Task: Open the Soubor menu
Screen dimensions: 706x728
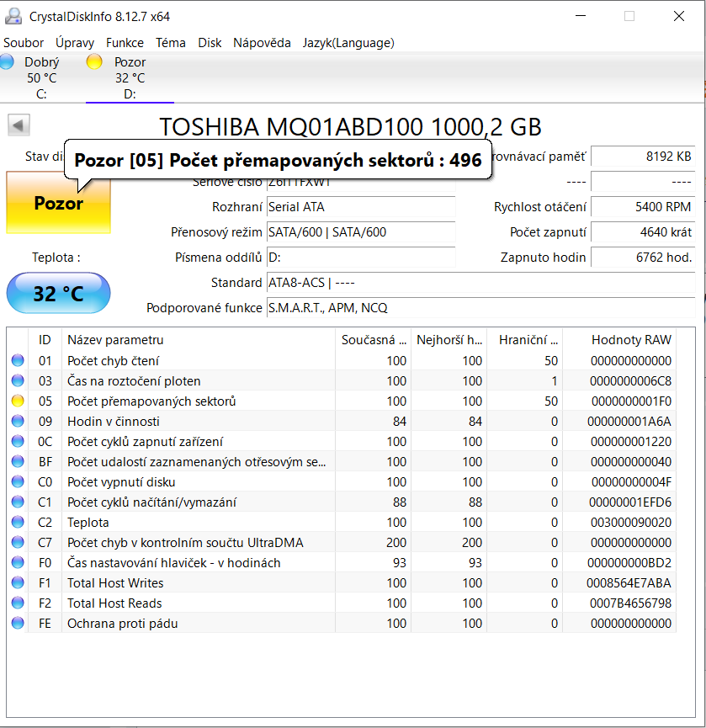Action: pos(24,43)
